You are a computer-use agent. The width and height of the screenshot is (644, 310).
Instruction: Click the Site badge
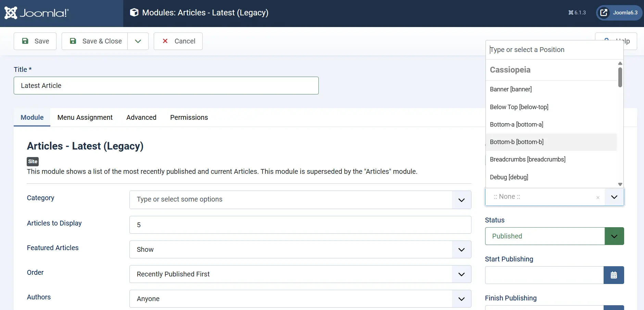click(33, 162)
